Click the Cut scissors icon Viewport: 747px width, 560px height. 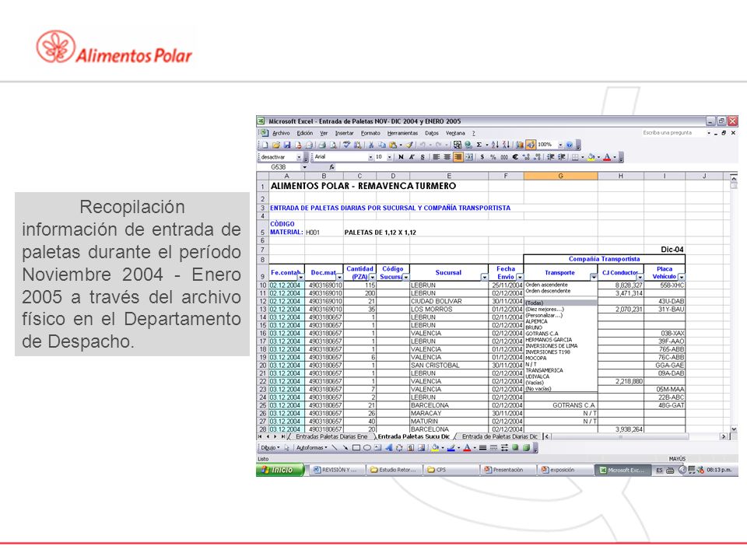click(371, 145)
